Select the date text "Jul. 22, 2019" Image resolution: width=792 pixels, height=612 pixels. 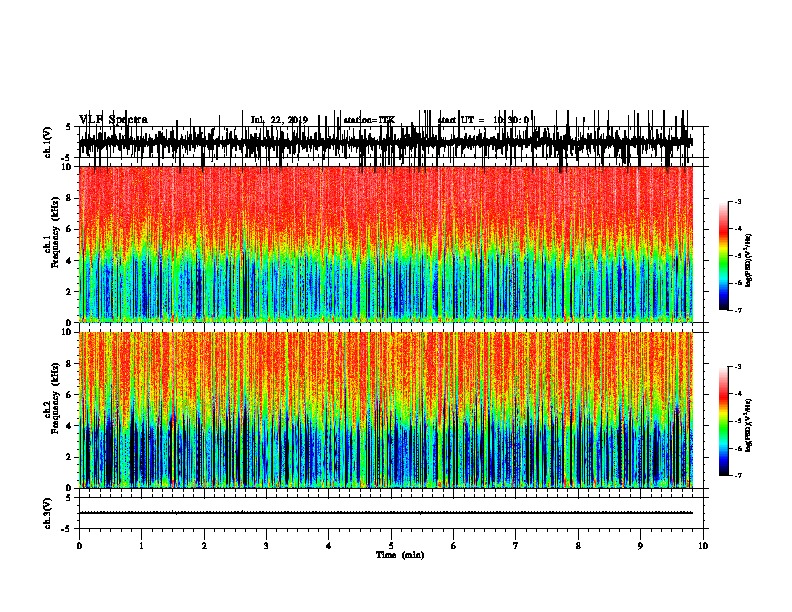tap(279, 120)
